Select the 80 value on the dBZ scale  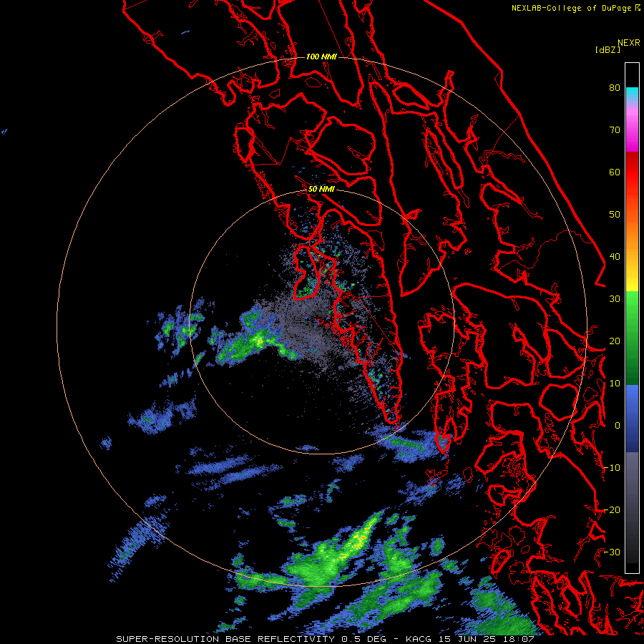click(x=615, y=88)
